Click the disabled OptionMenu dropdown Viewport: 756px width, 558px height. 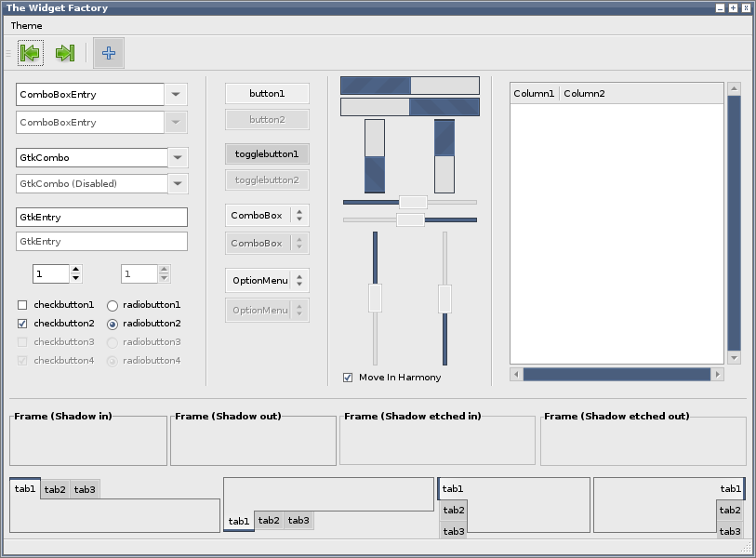pyautogui.click(x=267, y=310)
